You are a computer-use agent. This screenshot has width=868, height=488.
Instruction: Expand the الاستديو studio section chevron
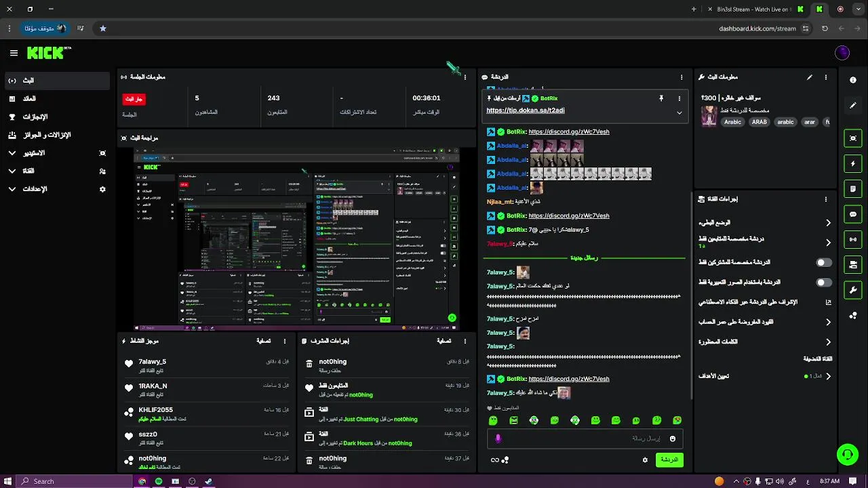tap(12, 153)
